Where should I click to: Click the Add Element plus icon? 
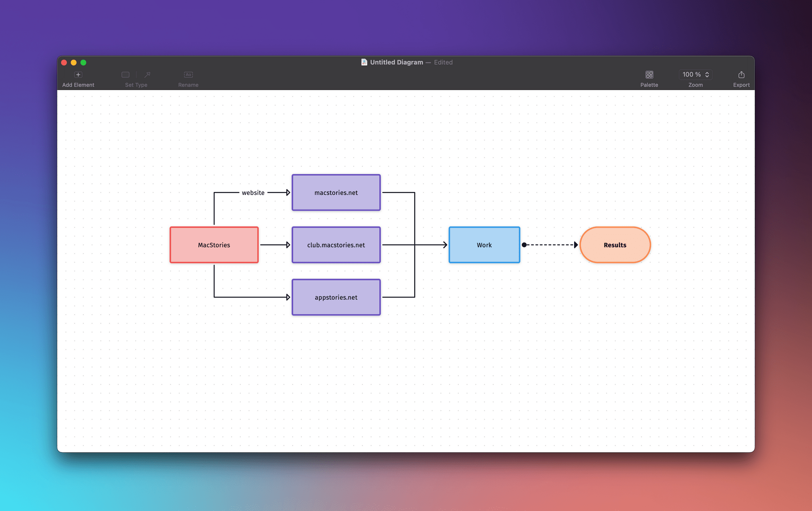click(78, 75)
